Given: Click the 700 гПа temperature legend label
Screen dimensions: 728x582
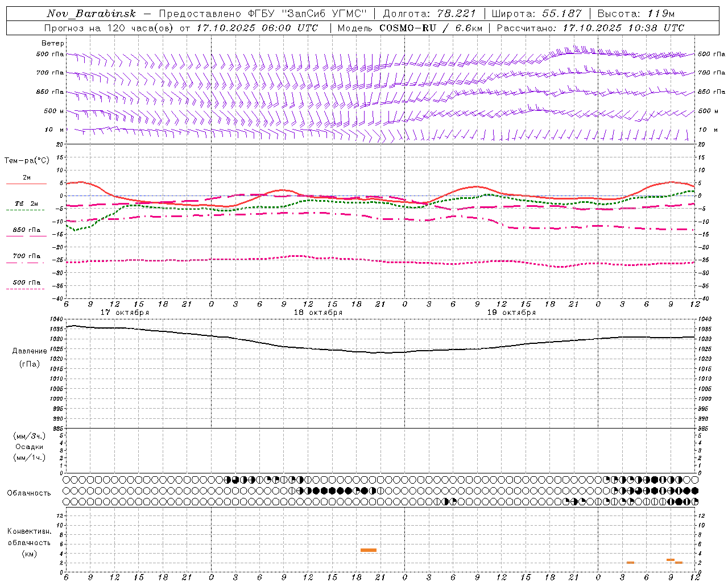Looking at the screenshot, I should pyautogui.click(x=27, y=256).
